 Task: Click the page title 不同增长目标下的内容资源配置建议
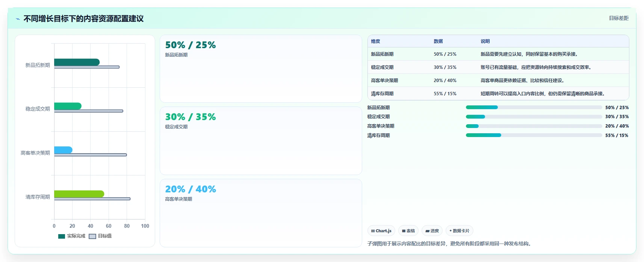pos(83,19)
